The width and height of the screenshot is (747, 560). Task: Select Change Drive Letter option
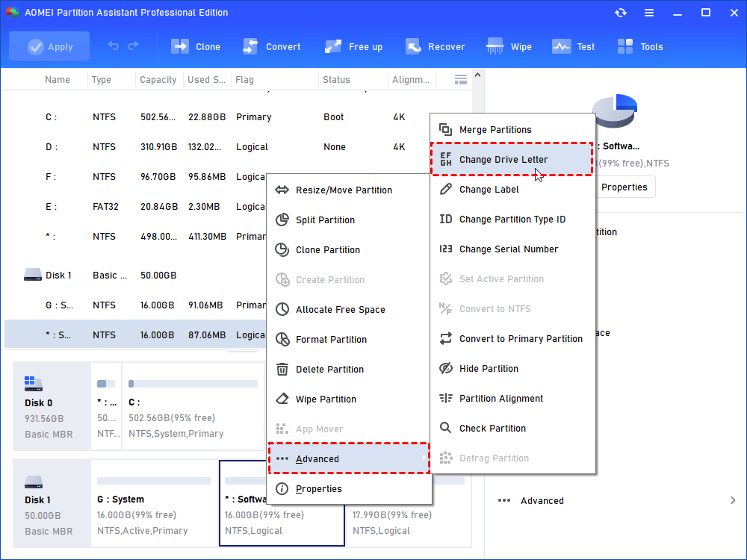[512, 160]
